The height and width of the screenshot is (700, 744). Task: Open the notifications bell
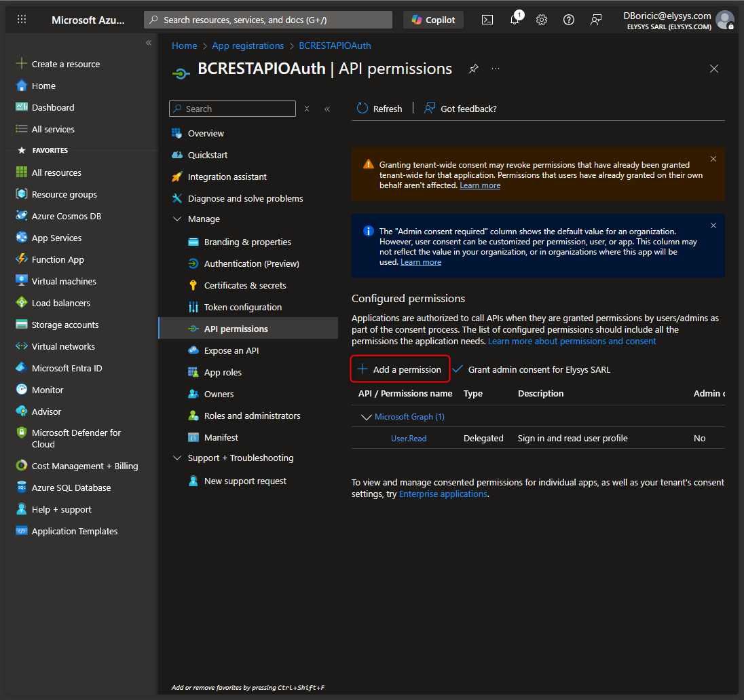515,20
